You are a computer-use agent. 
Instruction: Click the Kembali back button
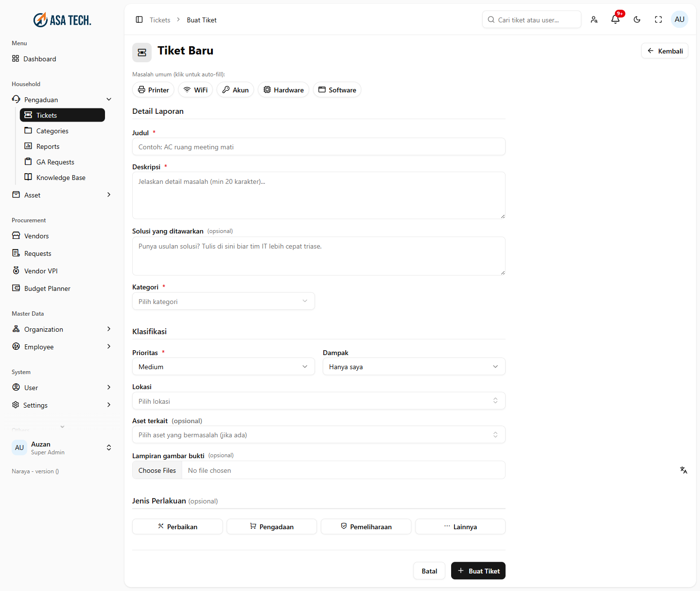point(665,51)
